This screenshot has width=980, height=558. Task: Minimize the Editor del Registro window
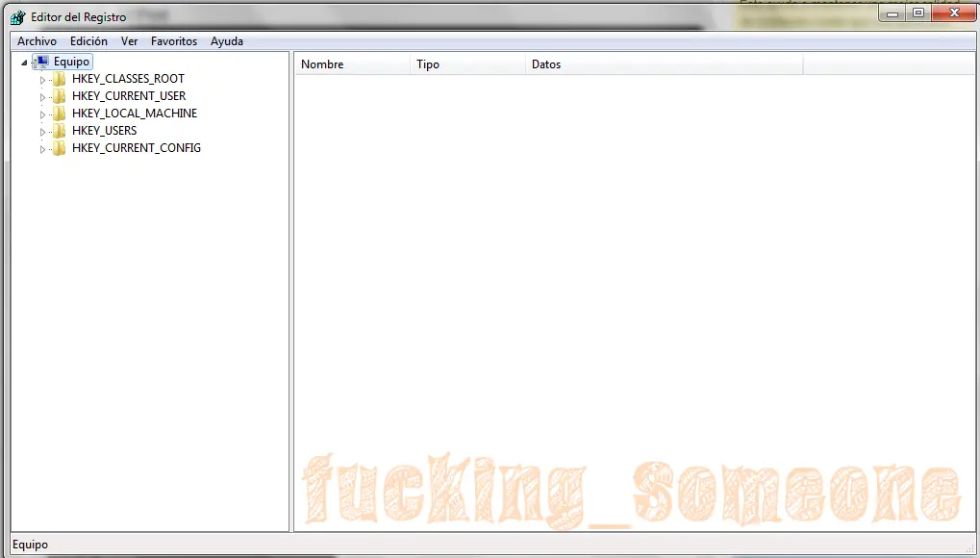point(892,13)
